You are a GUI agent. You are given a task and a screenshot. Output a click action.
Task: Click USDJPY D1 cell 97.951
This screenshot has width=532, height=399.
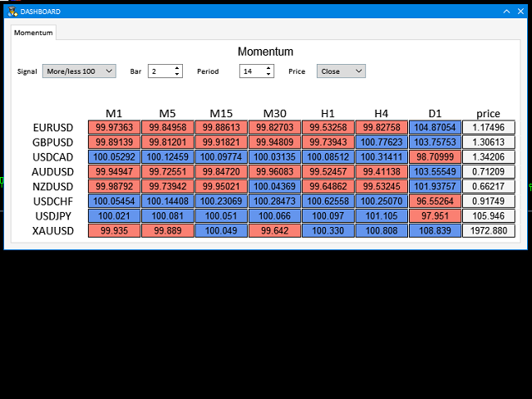(x=435, y=216)
